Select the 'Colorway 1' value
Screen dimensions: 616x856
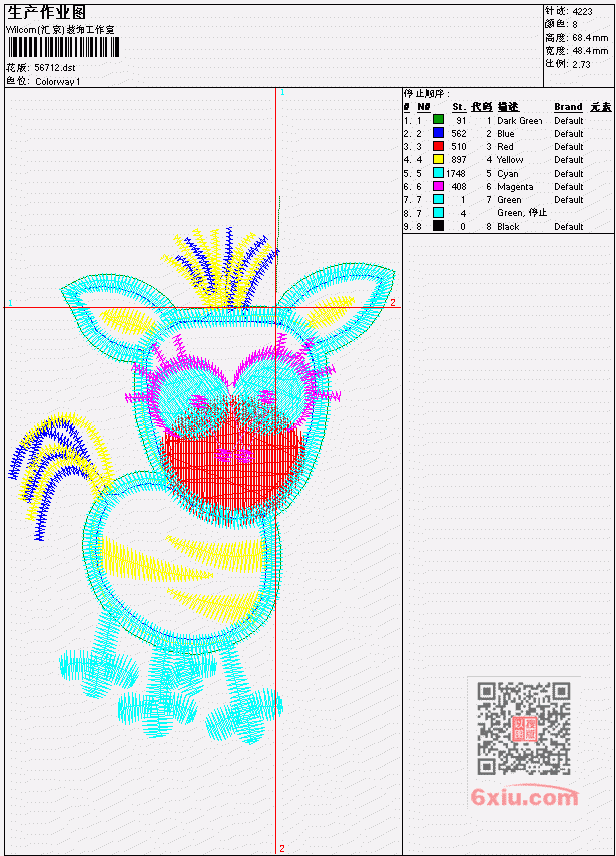pyautogui.click(x=58, y=82)
